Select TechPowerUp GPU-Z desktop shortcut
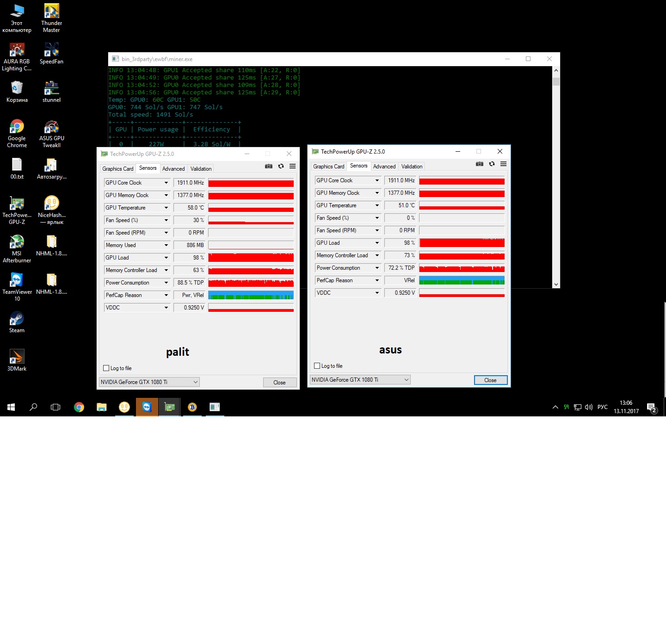666x644 pixels. (x=17, y=211)
